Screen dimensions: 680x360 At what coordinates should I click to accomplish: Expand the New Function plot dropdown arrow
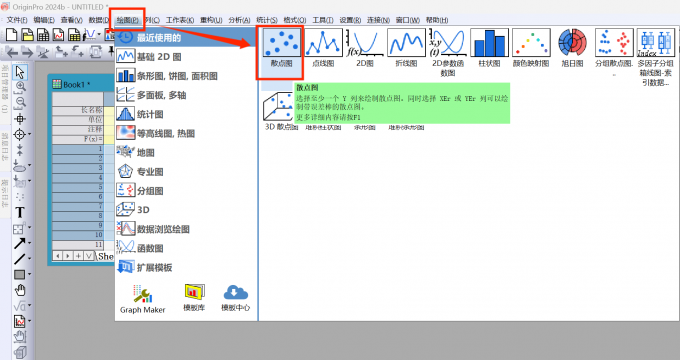(99, 34)
